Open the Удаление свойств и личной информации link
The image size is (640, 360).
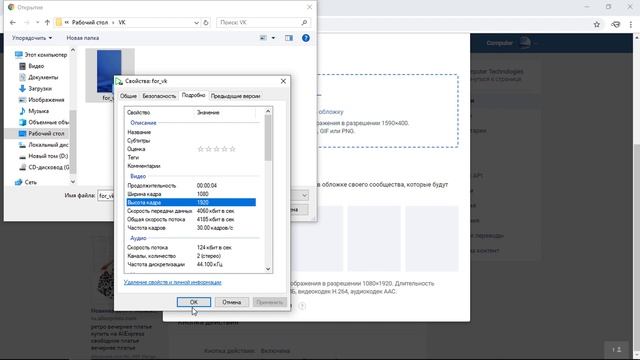point(172,282)
